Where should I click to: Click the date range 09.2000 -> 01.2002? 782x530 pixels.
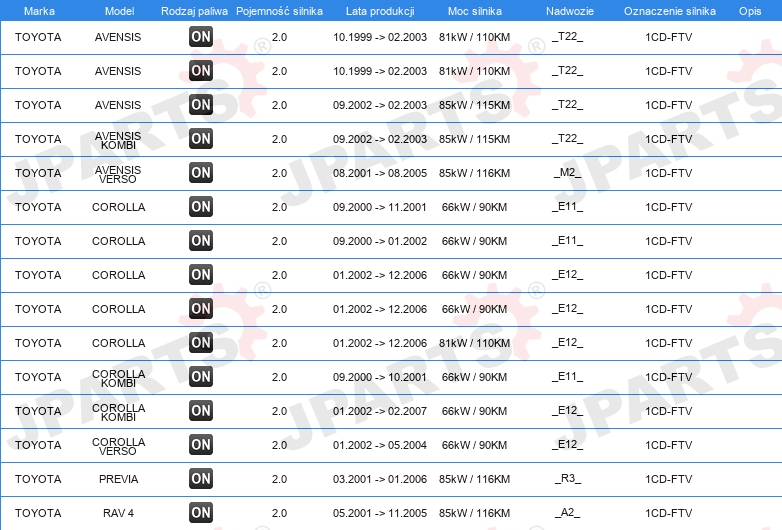click(x=380, y=241)
